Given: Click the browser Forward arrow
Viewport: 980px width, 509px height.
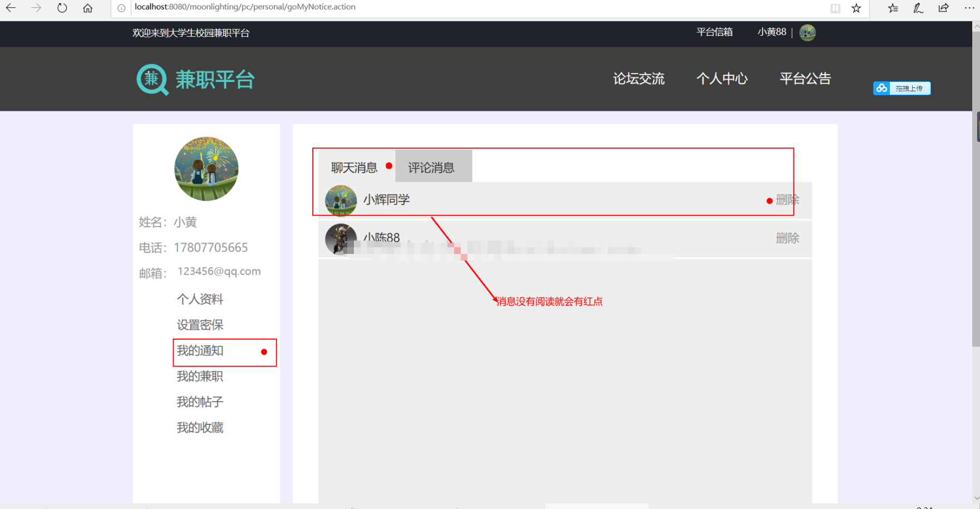Looking at the screenshot, I should 36,8.
